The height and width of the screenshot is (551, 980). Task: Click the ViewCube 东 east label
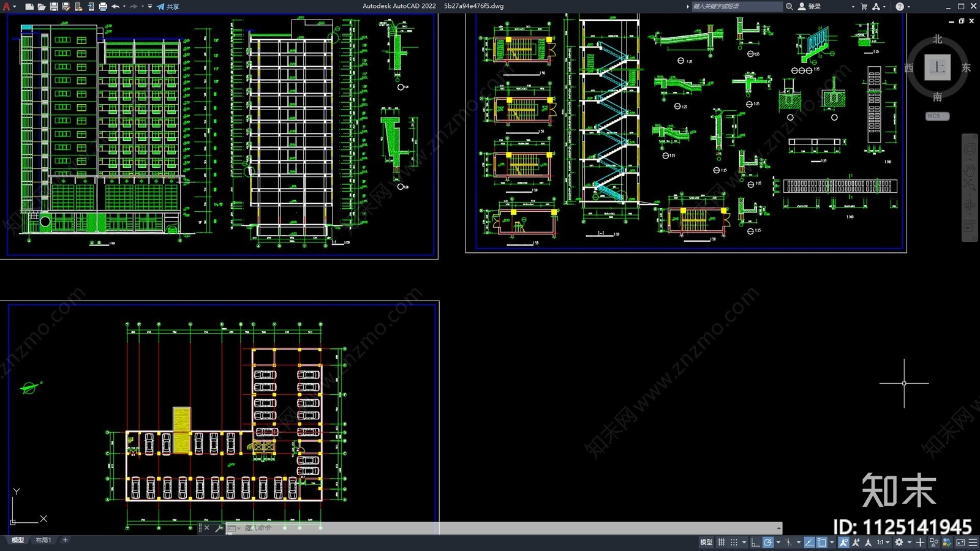966,68
